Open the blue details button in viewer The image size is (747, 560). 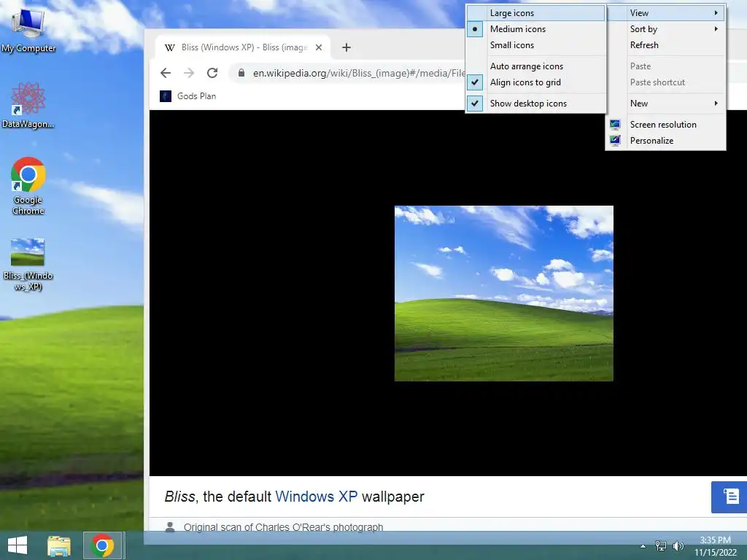point(729,497)
